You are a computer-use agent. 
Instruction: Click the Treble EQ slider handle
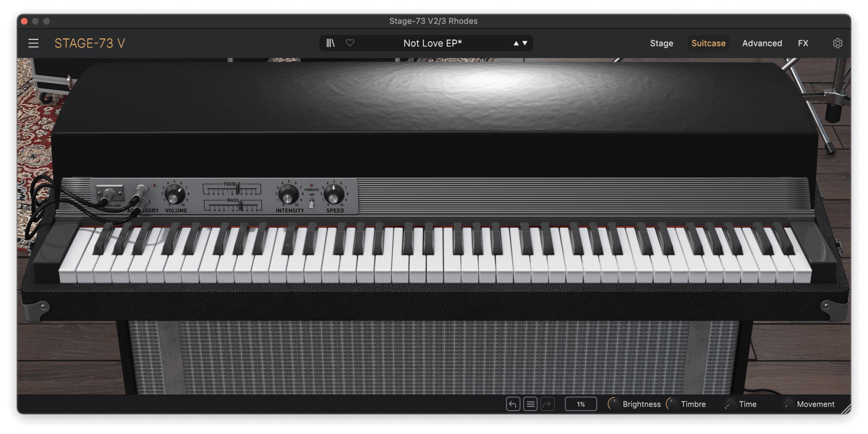coord(238,190)
